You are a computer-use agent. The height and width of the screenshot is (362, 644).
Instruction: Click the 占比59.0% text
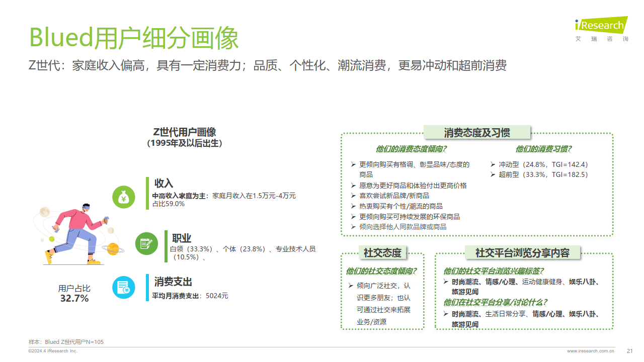[169, 204]
